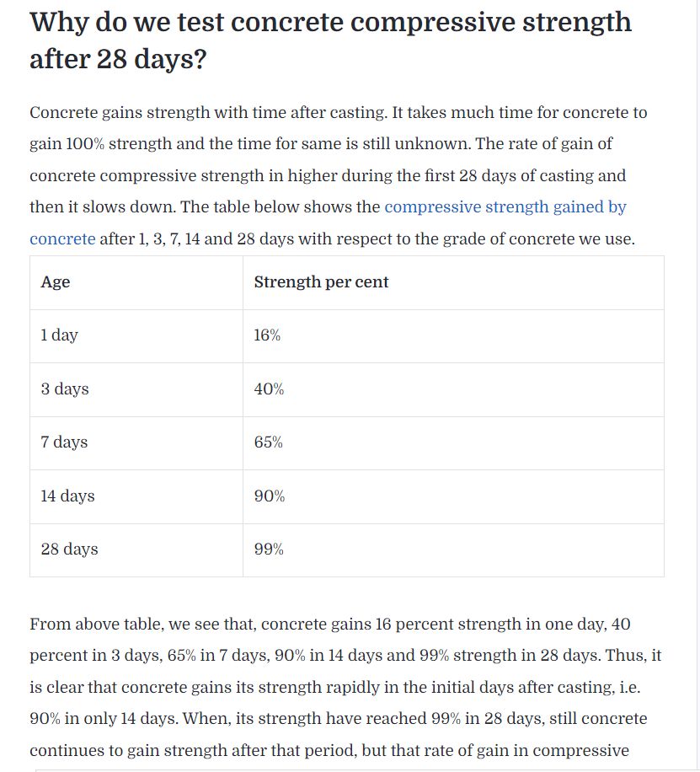Click the '16%' strength cell
700x772 pixels.
click(x=453, y=336)
